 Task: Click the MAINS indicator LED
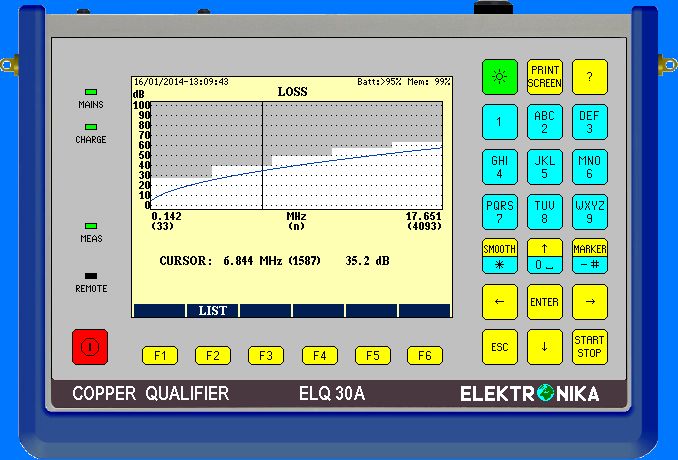click(91, 92)
